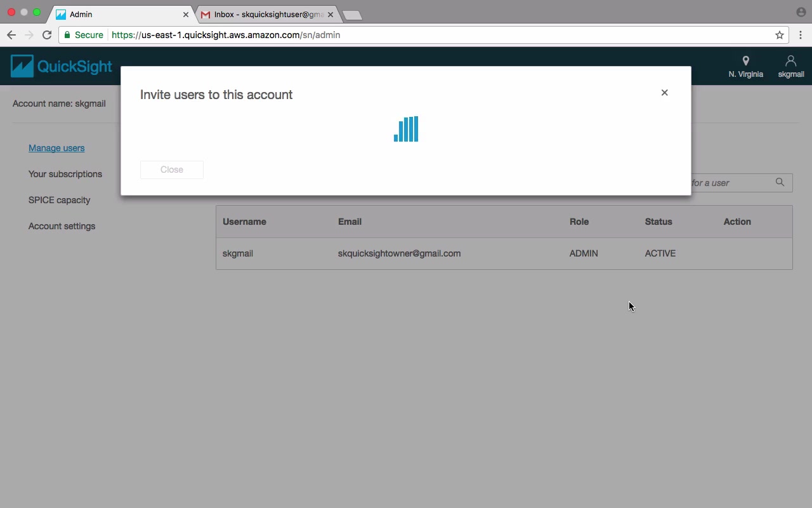Viewport: 812px width, 508px height.
Task: Close the Gmail Inbox tab
Action: tap(331, 14)
